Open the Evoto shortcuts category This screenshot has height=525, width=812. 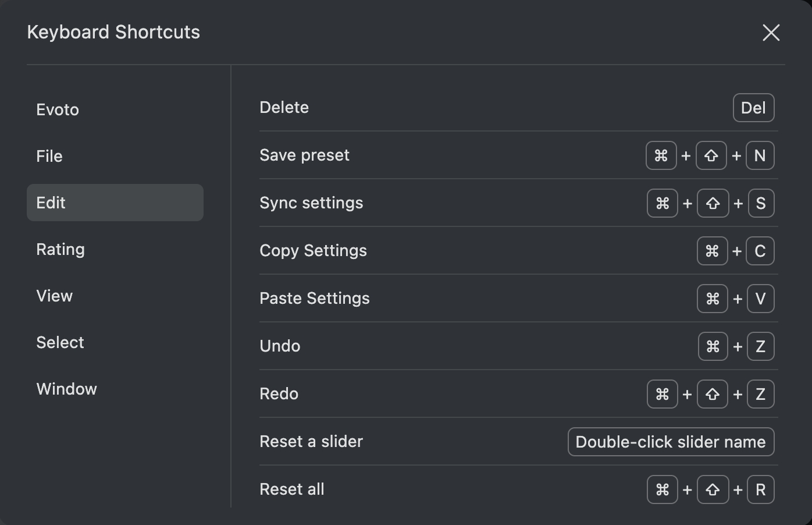58,109
